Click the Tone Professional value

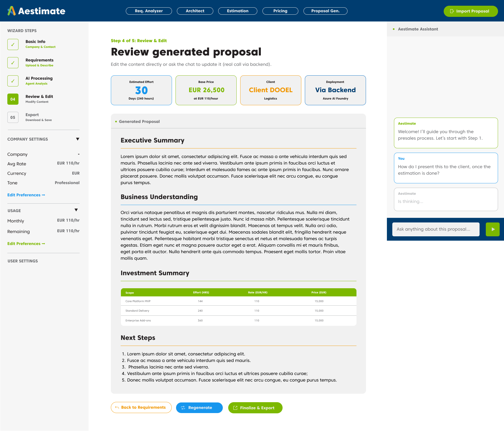click(67, 183)
